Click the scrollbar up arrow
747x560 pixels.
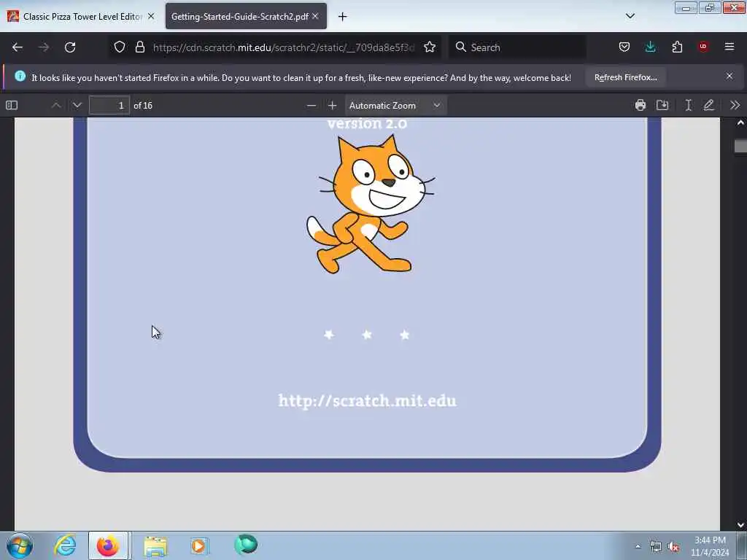740,122
